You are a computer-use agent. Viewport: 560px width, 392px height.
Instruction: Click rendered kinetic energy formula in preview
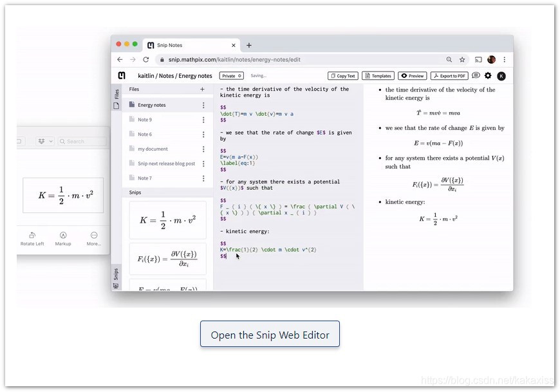438,219
